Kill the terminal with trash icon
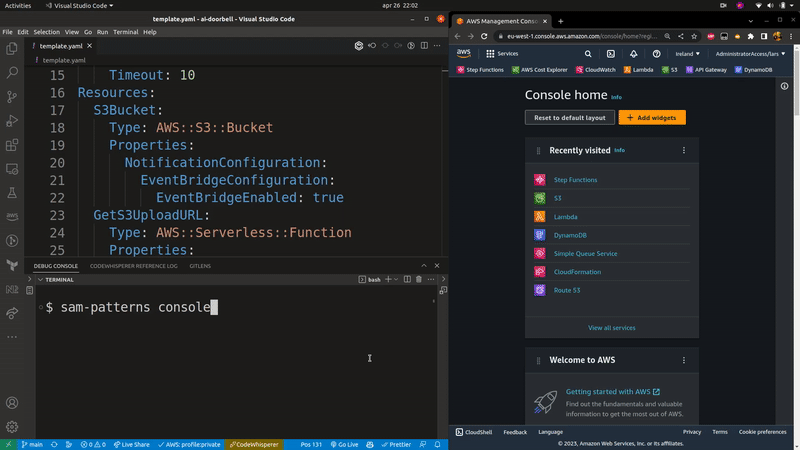Viewport: 800px width, 450px height. (x=419, y=279)
